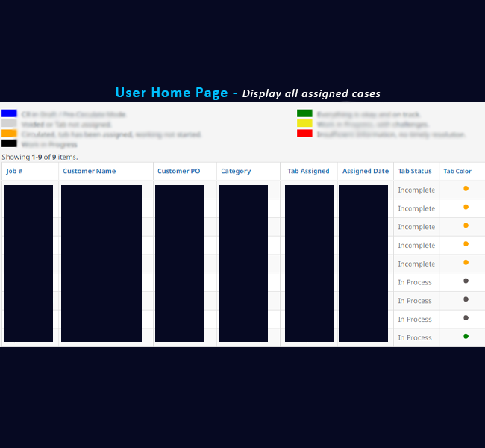Sort by Assigned Date column header
The image size is (485, 448).
[x=365, y=172]
